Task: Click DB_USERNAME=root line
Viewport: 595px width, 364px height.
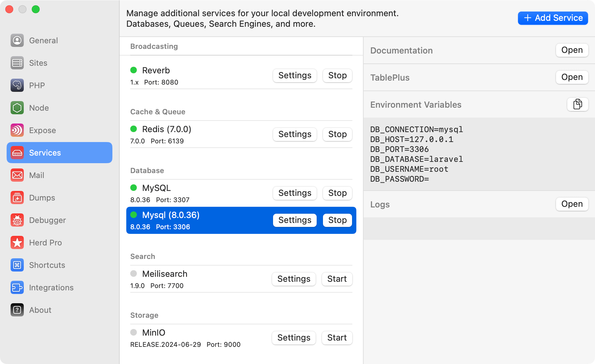Action: click(409, 169)
